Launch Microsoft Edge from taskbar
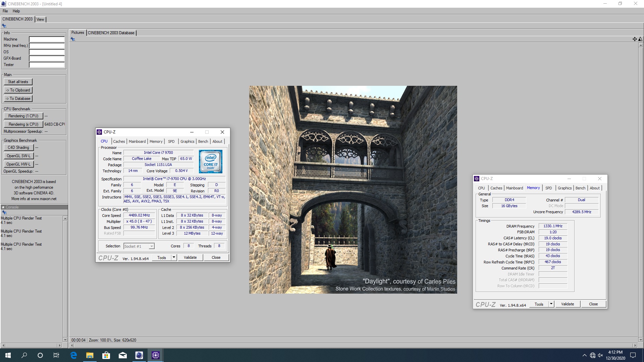644x362 pixels. [73, 355]
